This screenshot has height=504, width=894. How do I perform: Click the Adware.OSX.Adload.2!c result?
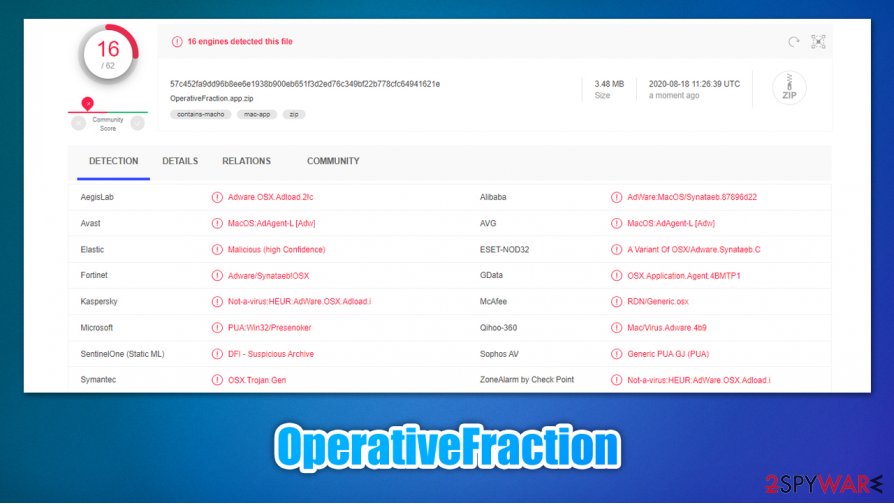pyautogui.click(x=270, y=197)
